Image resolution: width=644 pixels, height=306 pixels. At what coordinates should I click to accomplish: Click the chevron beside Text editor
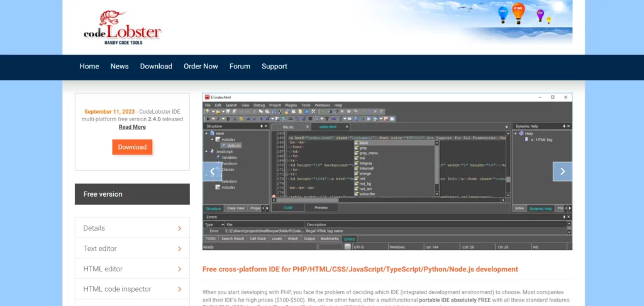point(179,249)
